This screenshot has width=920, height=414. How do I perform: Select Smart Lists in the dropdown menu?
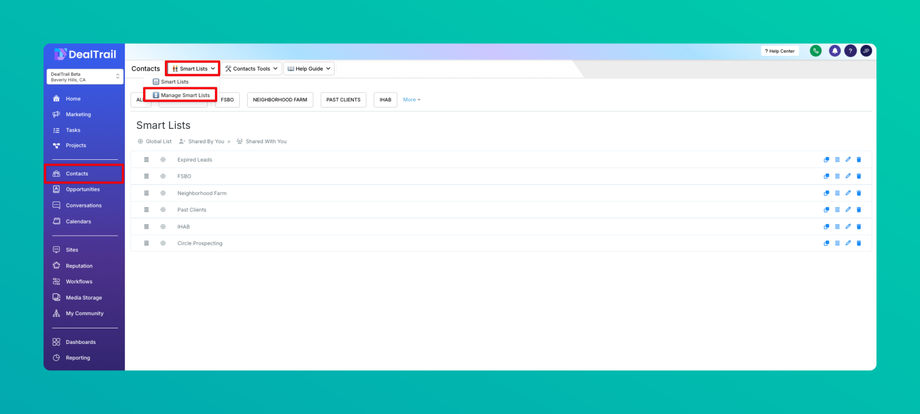coord(171,82)
